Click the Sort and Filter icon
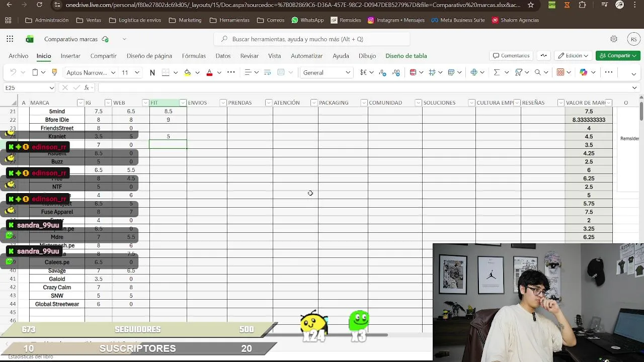 point(519,72)
